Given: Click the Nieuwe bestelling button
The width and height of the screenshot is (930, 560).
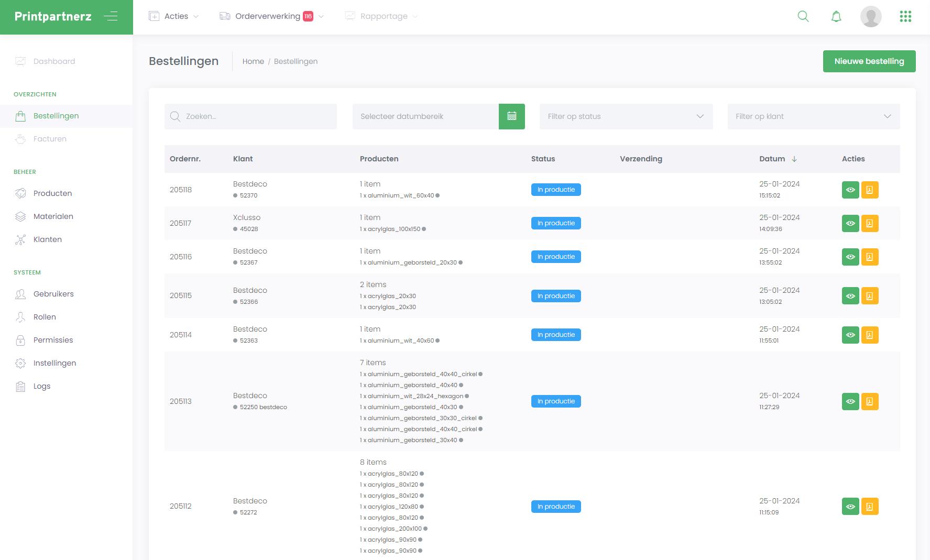Looking at the screenshot, I should click(869, 61).
